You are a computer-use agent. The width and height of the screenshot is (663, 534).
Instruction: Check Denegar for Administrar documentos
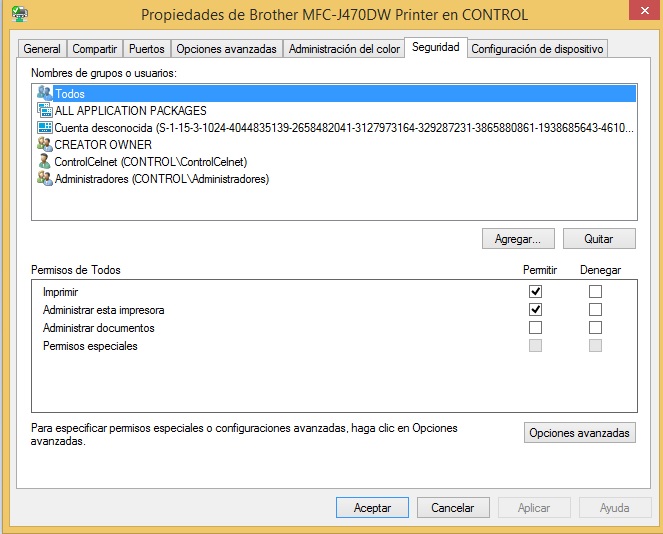pos(596,328)
